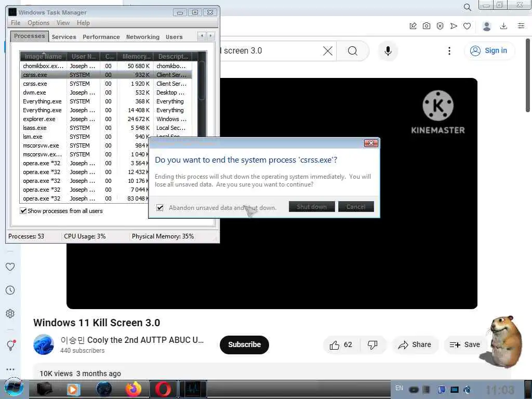Like the video with the thumbs up
The height and width of the screenshot is (399, 532).
(341, 345)
